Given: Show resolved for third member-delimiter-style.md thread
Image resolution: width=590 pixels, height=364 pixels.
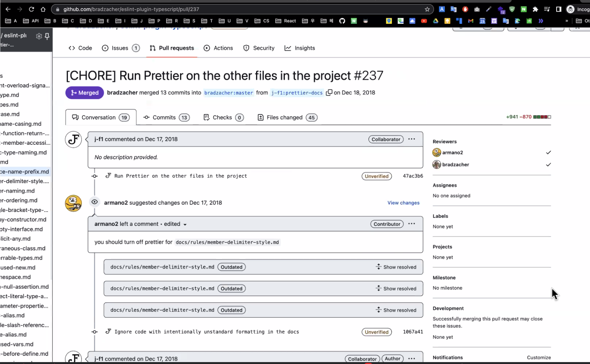Looking at the screenshot, I should click(396, 310).
